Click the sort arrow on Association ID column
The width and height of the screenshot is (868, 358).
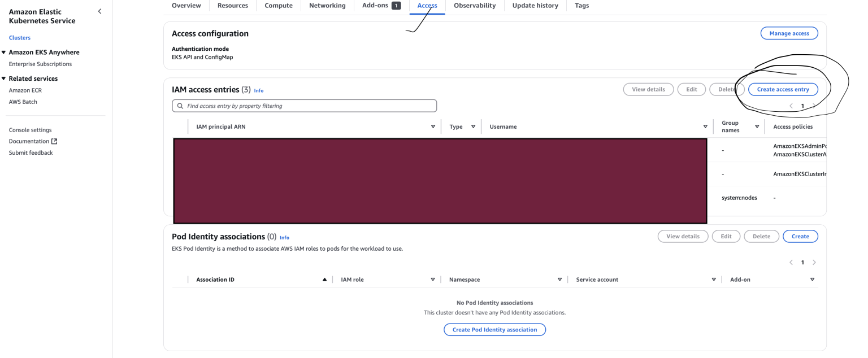pos(324,279)
